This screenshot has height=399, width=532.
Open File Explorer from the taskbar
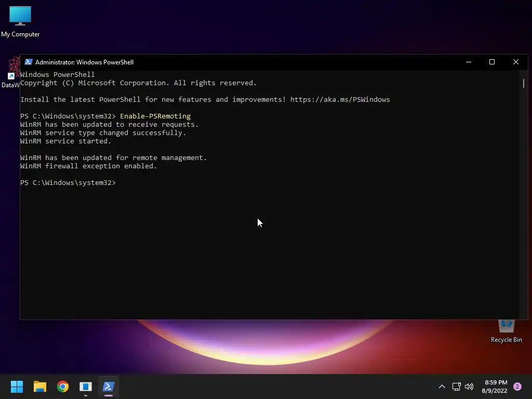coord(39,387)
